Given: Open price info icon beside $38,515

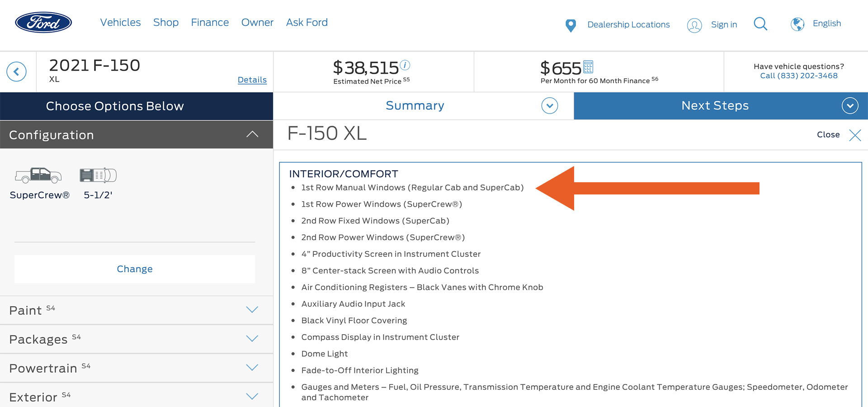Looking at the screenshot, I should pos(406,65).
